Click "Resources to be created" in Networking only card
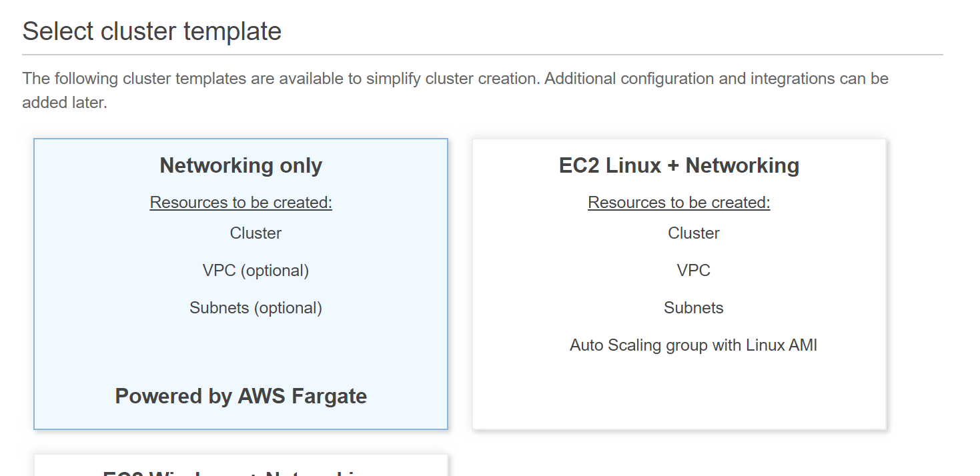The width and height of the screenshot is (980, 476). (x=241, y=203)
